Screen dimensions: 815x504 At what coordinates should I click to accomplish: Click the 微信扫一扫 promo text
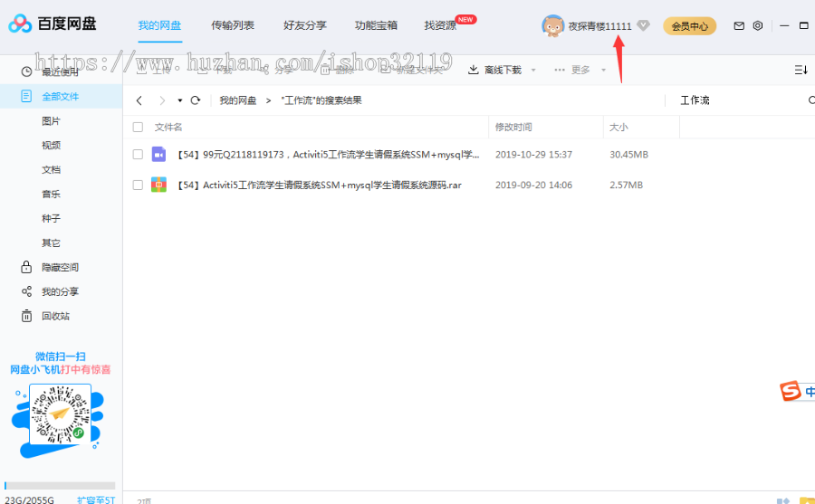[x=61, y=356]
